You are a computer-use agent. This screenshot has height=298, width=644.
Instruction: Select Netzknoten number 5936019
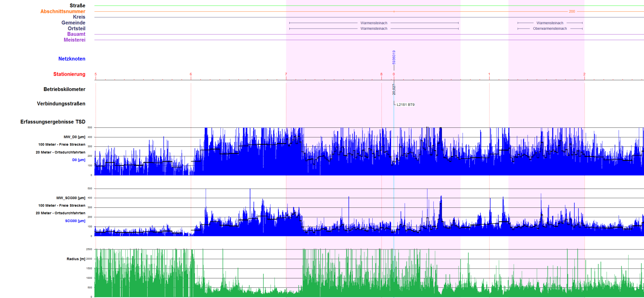click(x=394, y=57)
